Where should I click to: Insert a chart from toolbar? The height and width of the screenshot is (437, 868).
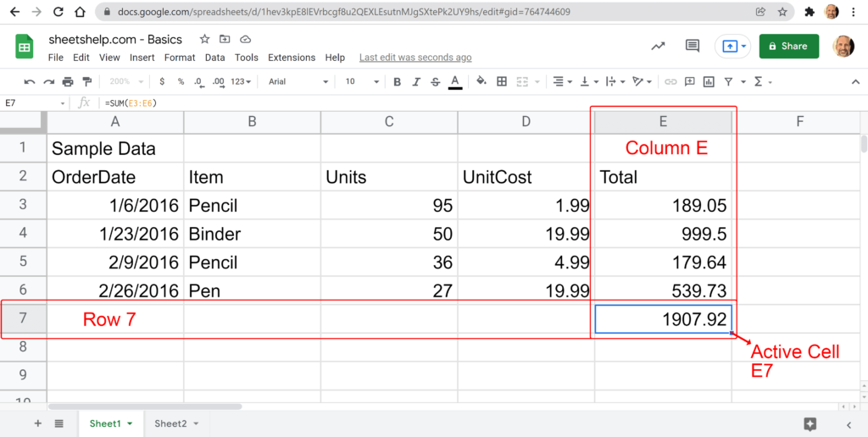[x=708, y=82]
